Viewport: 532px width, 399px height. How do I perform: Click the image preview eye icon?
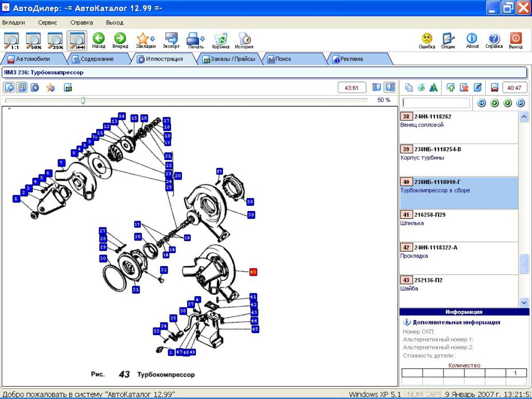[68, 88]
